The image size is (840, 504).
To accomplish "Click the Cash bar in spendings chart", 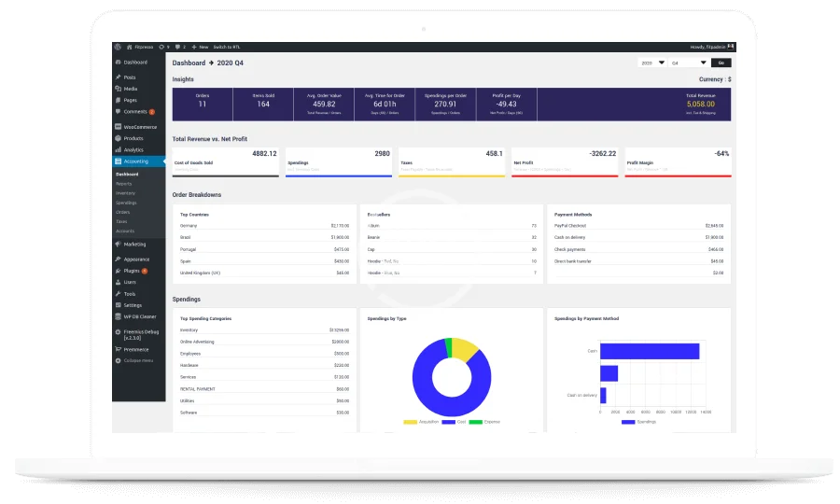I will [649, 351].
